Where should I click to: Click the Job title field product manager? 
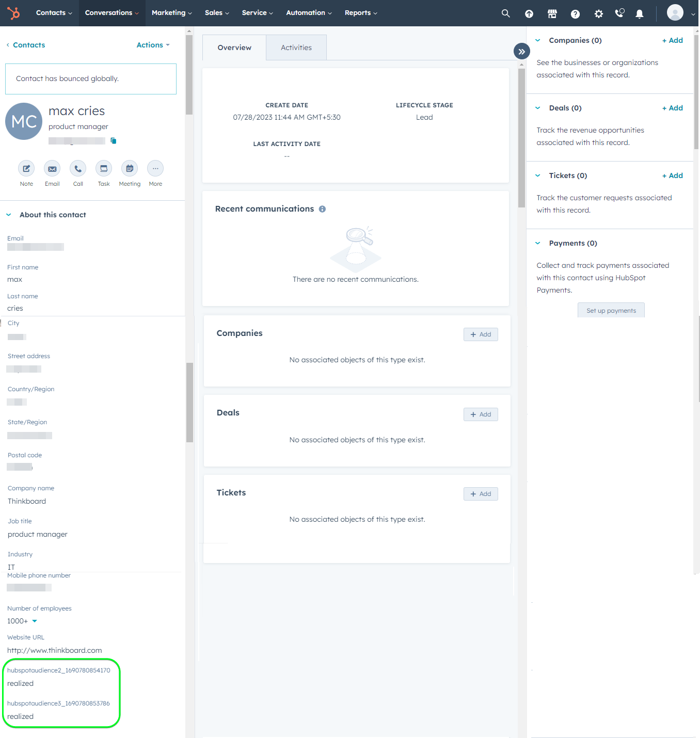click(38, 534)
